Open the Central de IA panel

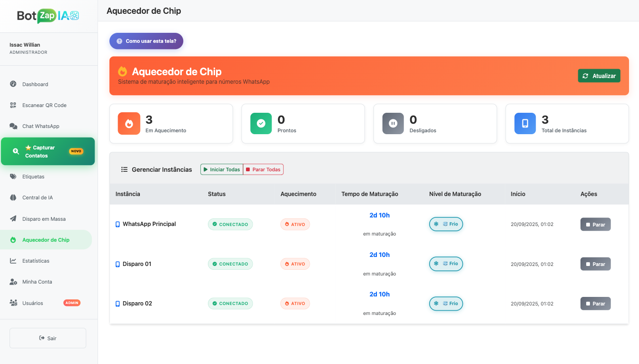tap(38, 197)
